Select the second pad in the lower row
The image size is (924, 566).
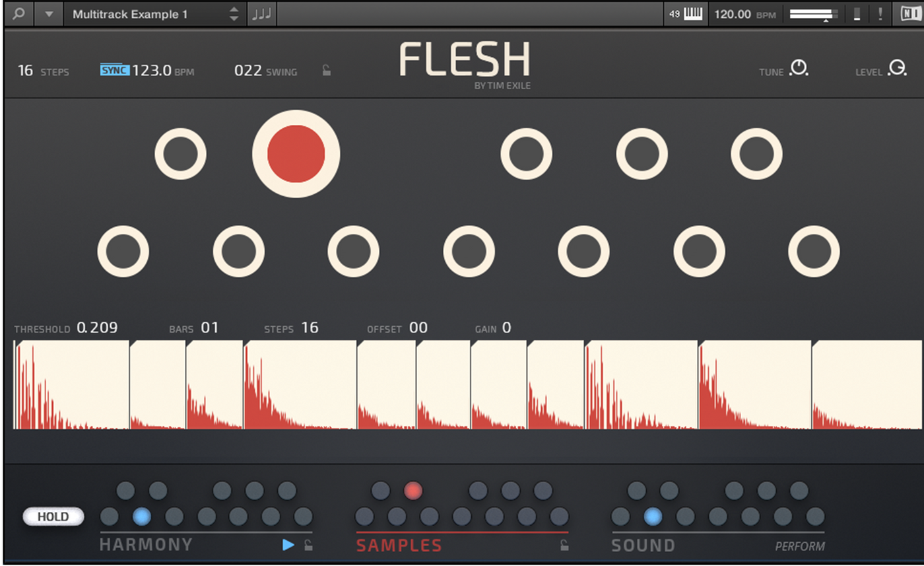[238, 251]
